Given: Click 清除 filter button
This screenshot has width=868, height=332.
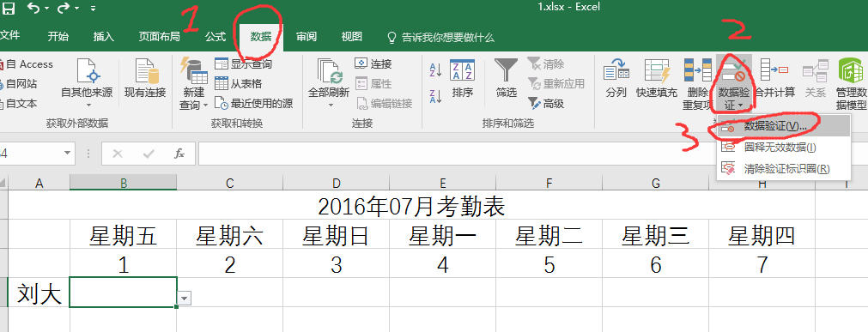Looking at the screenshot, I should click(x=546, y=64).
